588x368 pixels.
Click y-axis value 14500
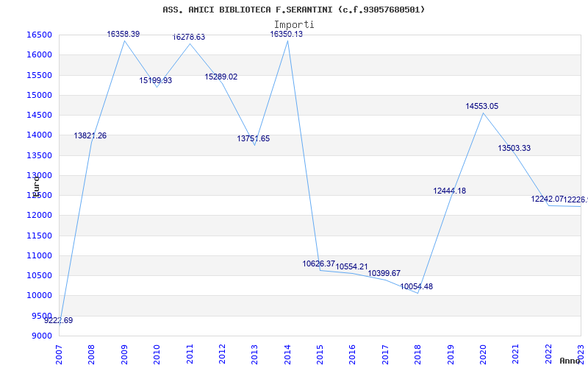pos(39,116)
